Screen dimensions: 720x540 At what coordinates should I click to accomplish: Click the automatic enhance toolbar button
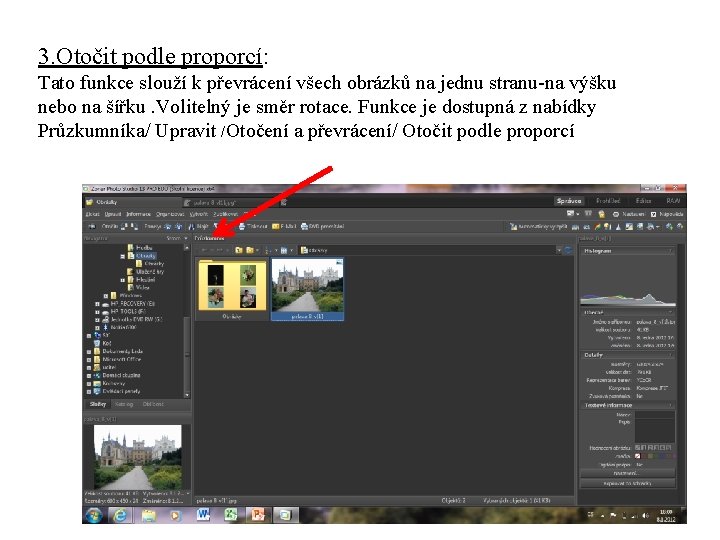(539, 226)
